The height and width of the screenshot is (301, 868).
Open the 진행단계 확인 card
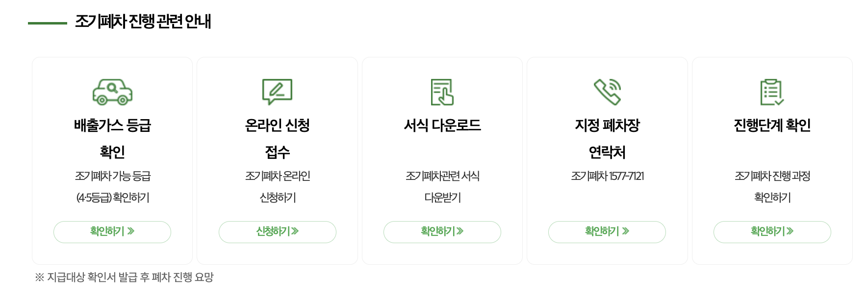(x=772, y=160)
